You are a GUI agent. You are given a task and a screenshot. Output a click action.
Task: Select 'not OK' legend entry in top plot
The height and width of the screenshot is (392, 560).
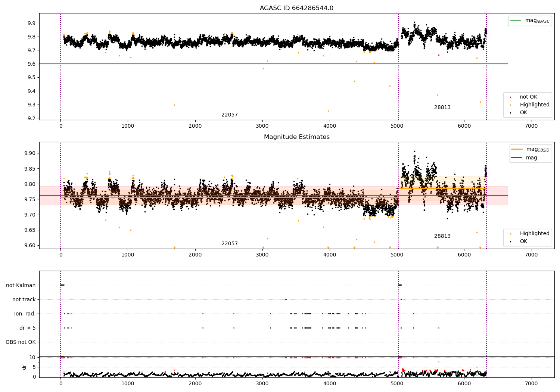coord(528,97)
